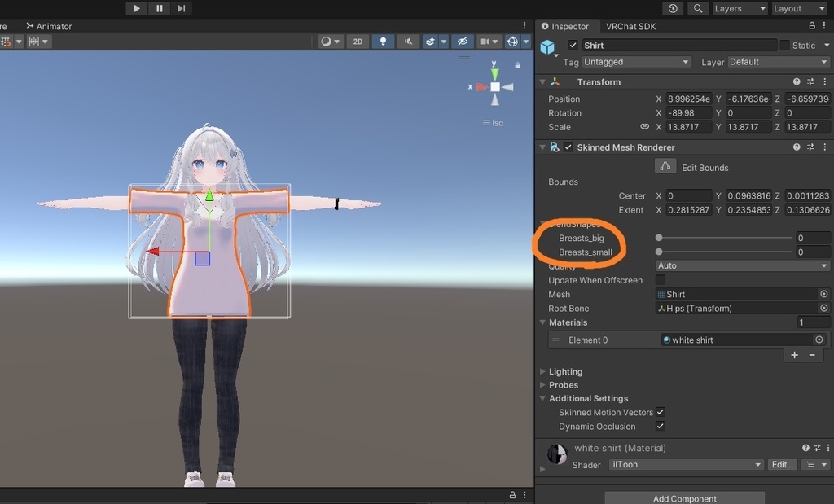This screenshot has width=834, height=504.
Task: Open the search magnifier in top bar
Action: [698, 8]
